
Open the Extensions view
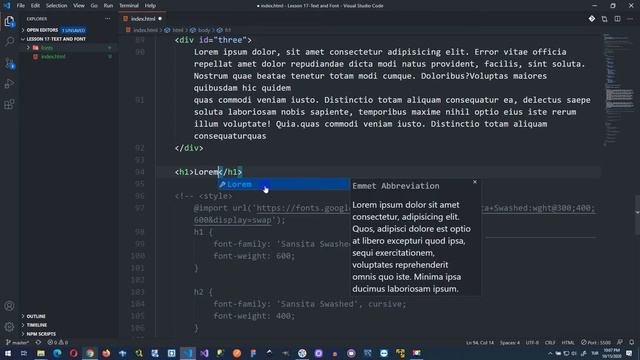9,104
